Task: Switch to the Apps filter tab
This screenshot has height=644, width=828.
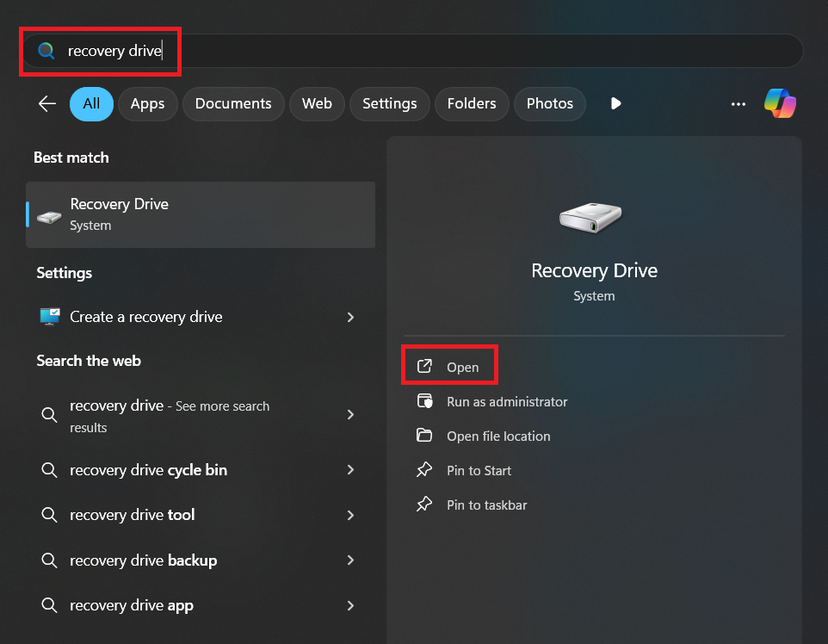Action: (147, 103)
